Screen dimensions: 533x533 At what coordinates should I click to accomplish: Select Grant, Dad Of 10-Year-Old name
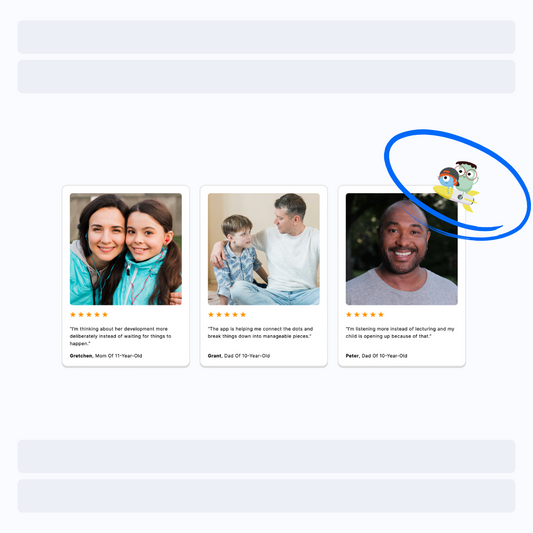(x=239, y=356)
